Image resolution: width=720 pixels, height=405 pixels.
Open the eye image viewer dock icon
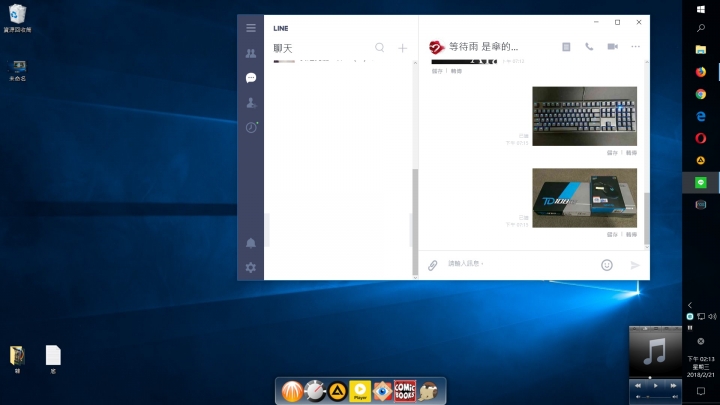[382, 391]
